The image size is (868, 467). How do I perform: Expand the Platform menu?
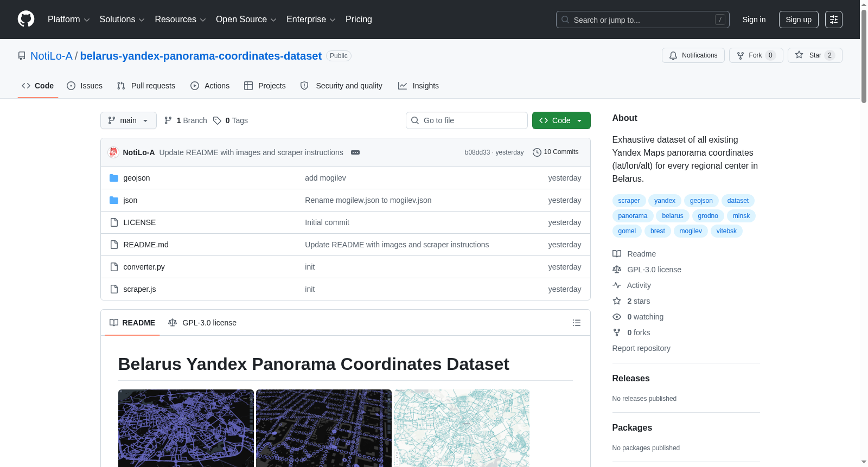click(68, 20)
